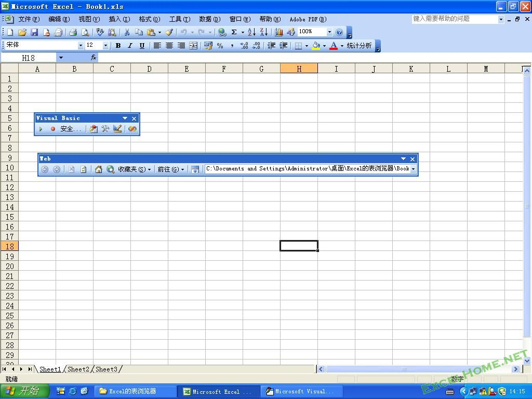Open the Web address bar dropdown
Image resolution: width=532 pixels, height=399 pixels.
tap(413, 169)
